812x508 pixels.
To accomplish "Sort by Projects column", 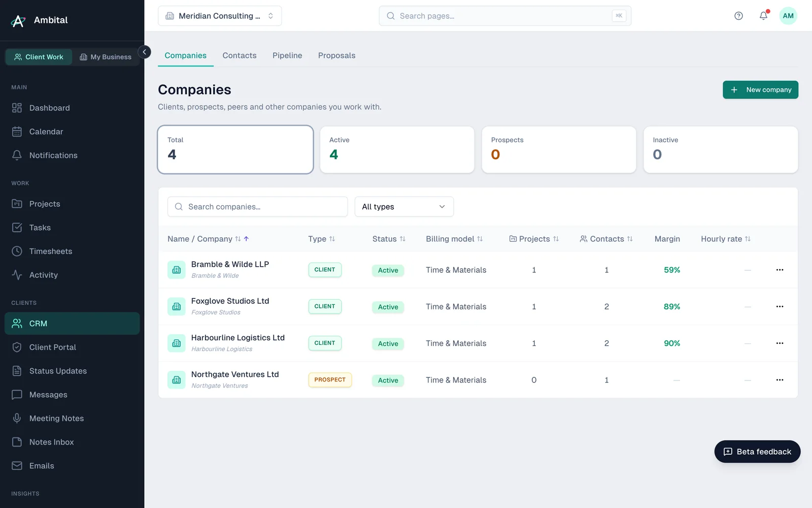I will coord(534,239).
